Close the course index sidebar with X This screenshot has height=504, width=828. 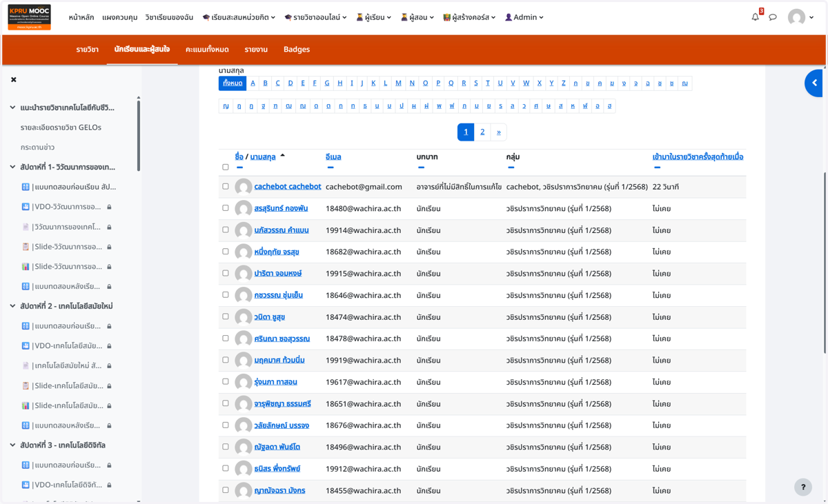[x=14, y=80]
